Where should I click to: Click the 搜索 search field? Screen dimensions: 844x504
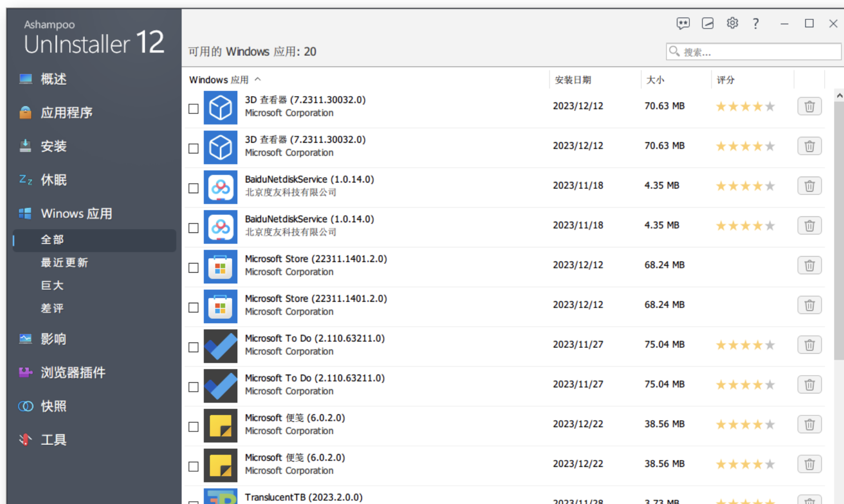(757, 52)
